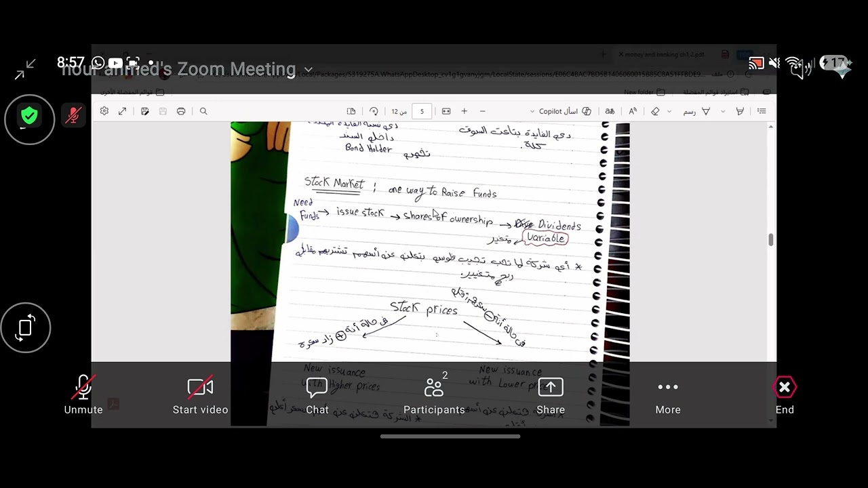The image size is (868, 488).
Task: Select the highlighter tool
Action: tap(740, 111)
